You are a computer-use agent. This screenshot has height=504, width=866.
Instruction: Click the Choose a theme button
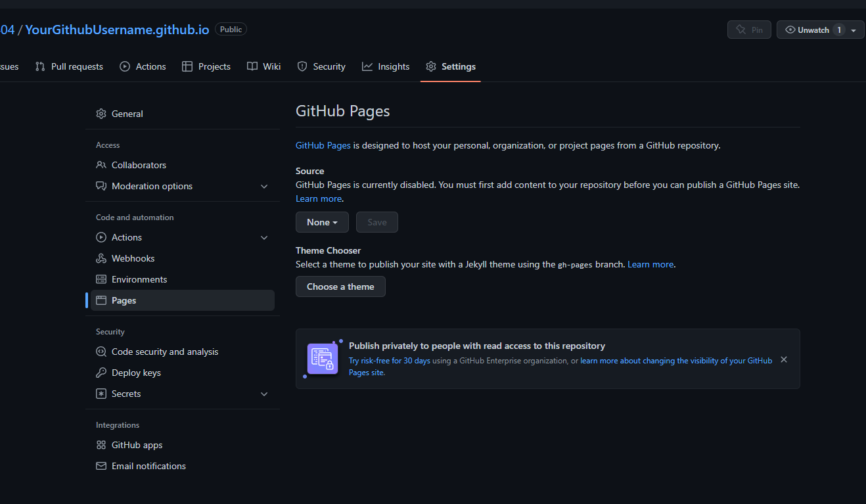[x=340, y=286]
